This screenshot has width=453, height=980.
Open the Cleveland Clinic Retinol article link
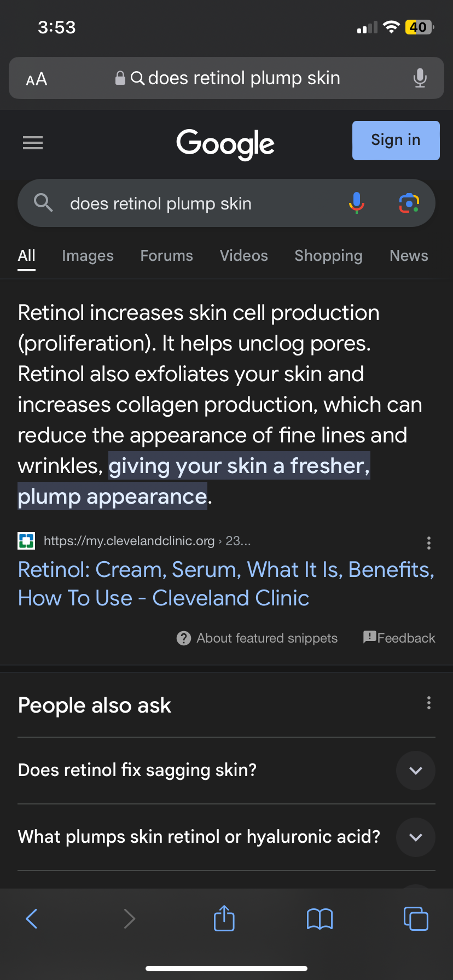226,584
